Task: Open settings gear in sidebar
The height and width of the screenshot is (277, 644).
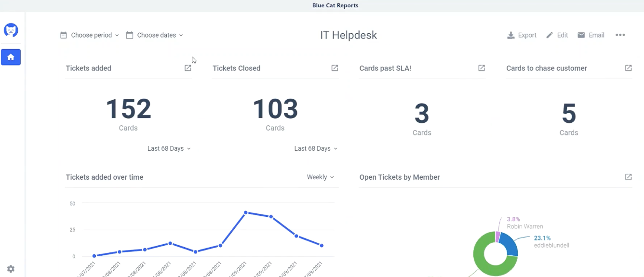Action: click(11, 269)
